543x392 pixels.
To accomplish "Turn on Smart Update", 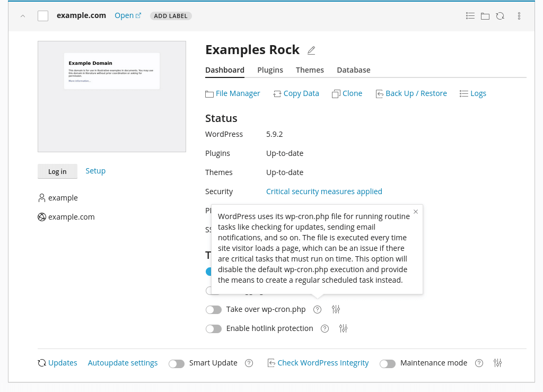I will tap(177, 363).
